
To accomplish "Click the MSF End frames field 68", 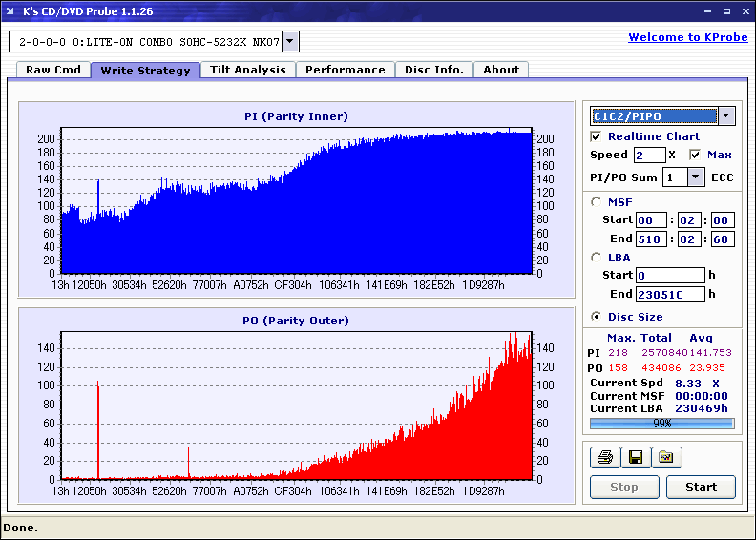I will pos(723,239).
